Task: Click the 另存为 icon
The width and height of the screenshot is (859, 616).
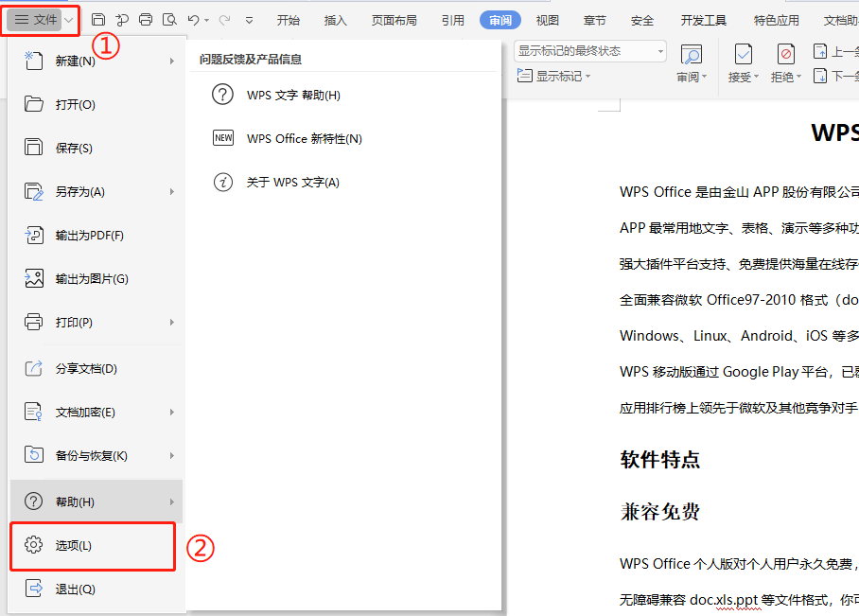Action: pyautogui.click(x=33, y=191)
